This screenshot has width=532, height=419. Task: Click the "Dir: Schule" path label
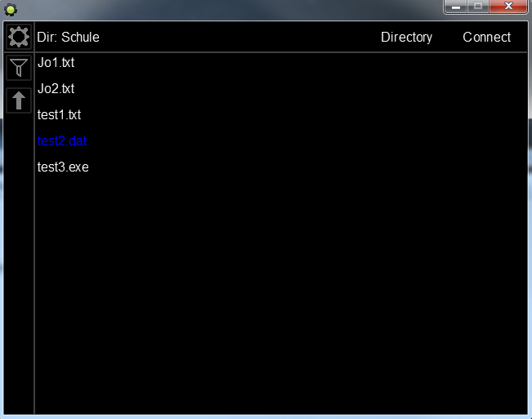coord(69,37)
